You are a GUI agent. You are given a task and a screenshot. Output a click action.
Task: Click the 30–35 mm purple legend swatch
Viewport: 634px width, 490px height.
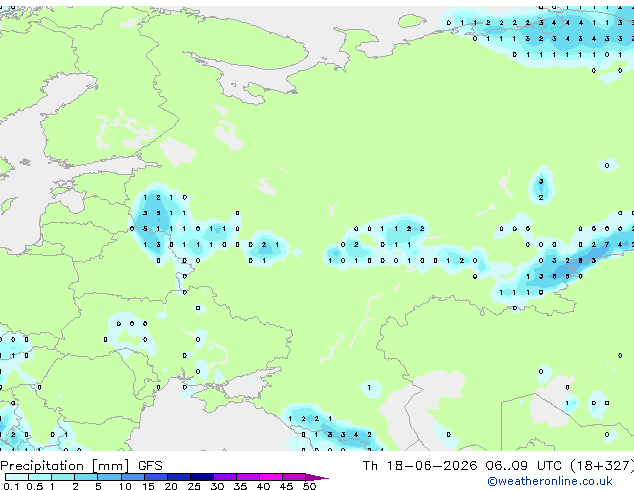224,477
